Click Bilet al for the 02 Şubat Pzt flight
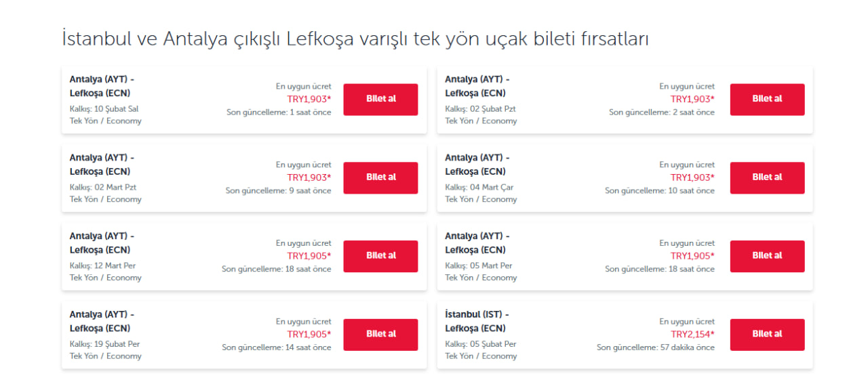The image size is (868, 382). [767, 100]
